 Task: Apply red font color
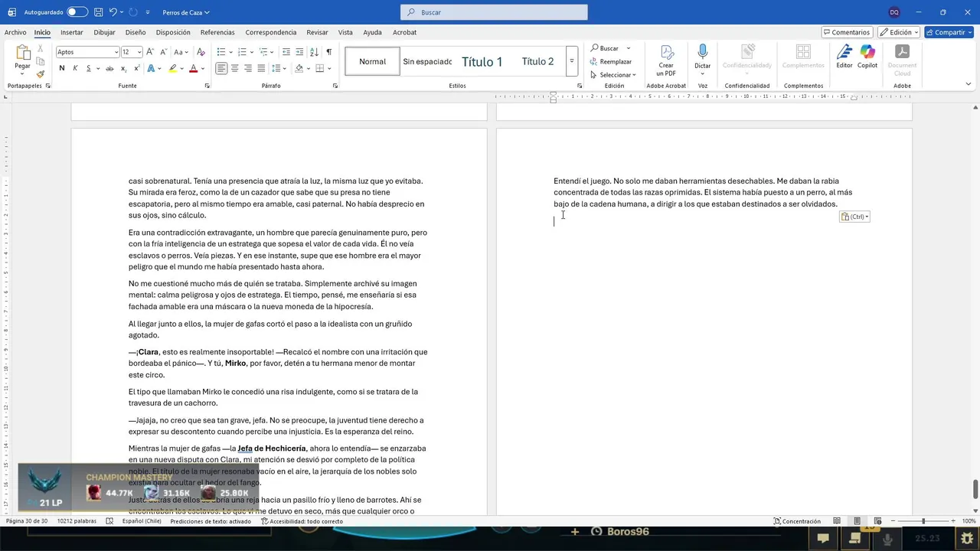[193, 68]
